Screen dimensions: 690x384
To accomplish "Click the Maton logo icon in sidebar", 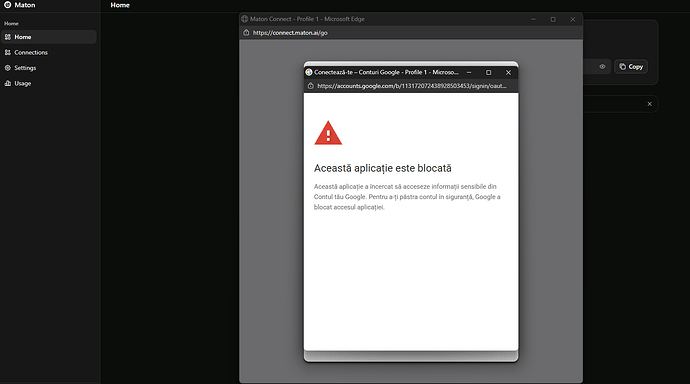I will (7, 5).
